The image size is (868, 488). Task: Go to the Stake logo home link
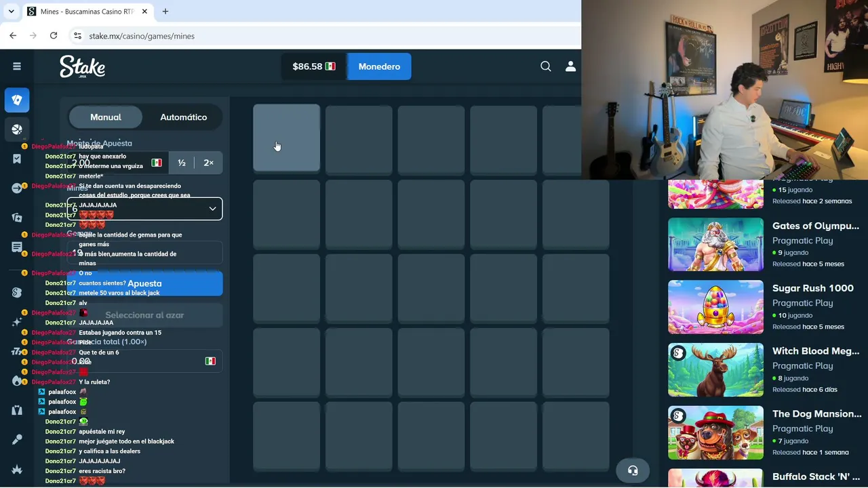(x=82, y=66)
